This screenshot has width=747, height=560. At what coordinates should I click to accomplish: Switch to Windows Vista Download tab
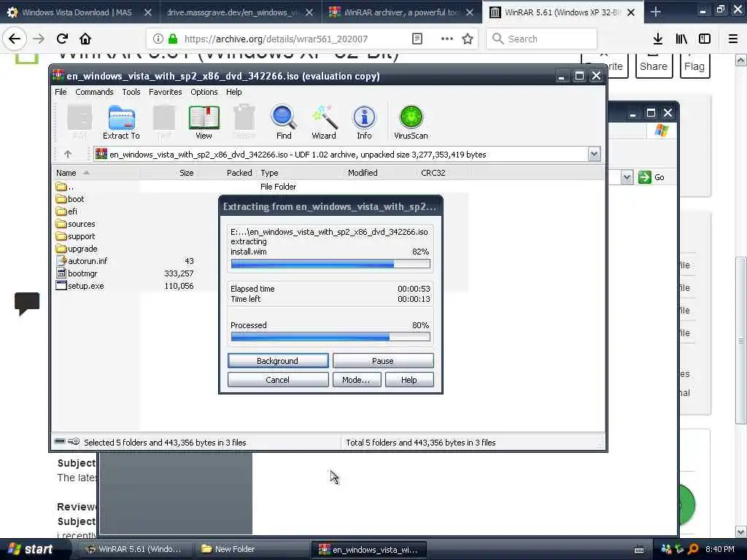77,12
